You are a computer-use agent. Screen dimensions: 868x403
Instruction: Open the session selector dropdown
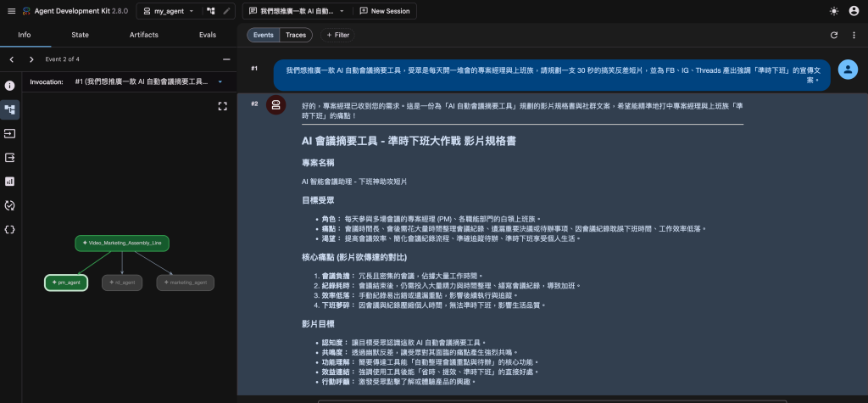pos(298,11)
